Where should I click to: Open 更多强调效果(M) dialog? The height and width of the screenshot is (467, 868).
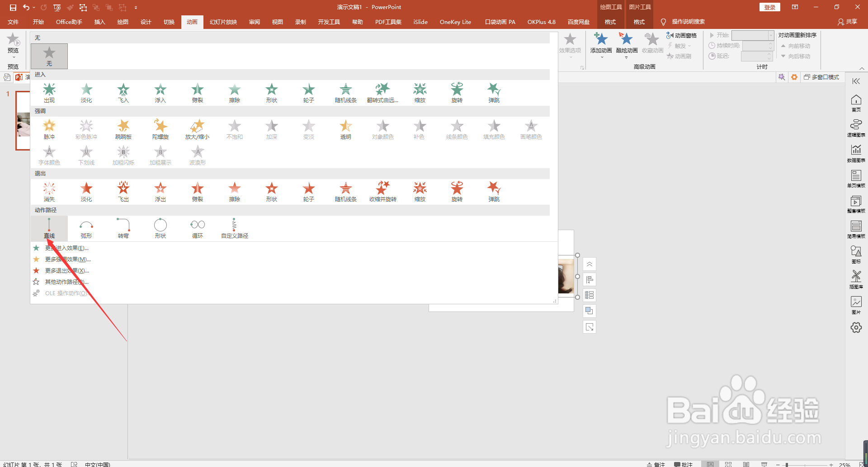coord(68,259)
